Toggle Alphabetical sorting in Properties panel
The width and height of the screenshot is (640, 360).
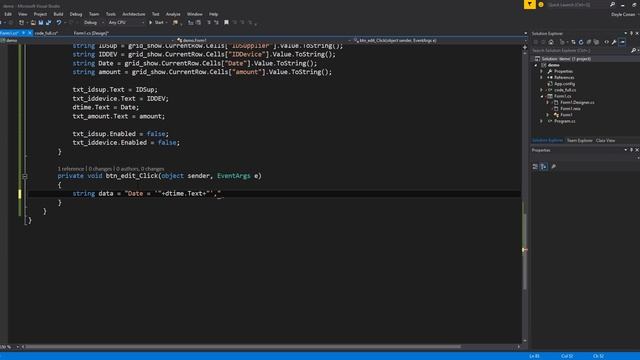click(x=544, y=167)
